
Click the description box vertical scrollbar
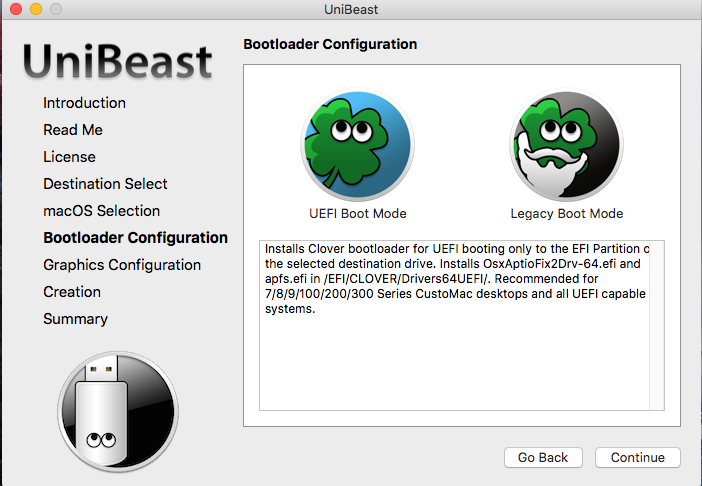pyautogui.click(x=657, y=325)
